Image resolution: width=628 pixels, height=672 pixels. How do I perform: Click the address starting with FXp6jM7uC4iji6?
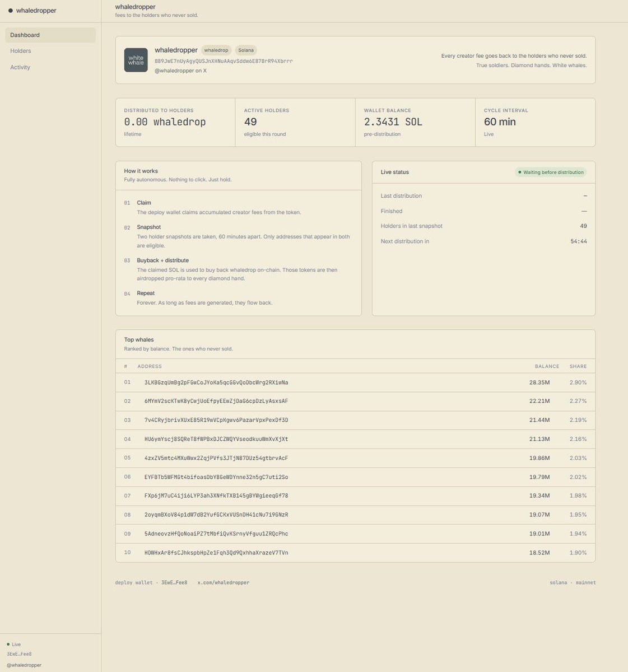(216, 496)
